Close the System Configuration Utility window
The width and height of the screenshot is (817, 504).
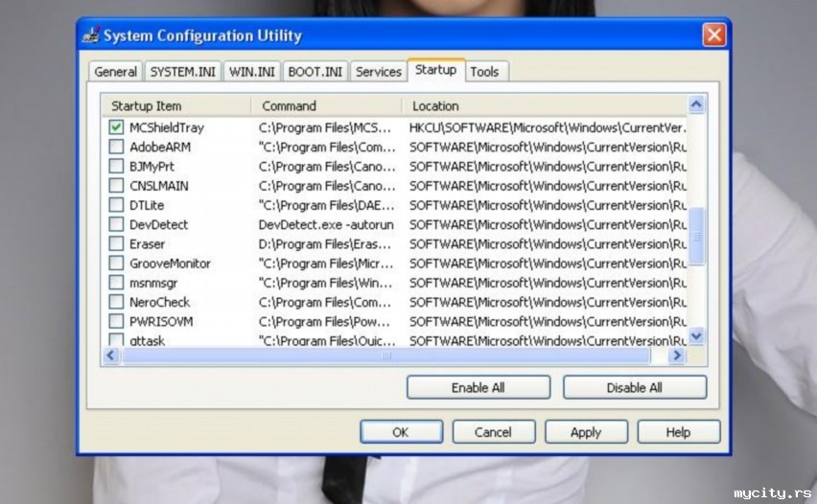(x=713, y=34)
